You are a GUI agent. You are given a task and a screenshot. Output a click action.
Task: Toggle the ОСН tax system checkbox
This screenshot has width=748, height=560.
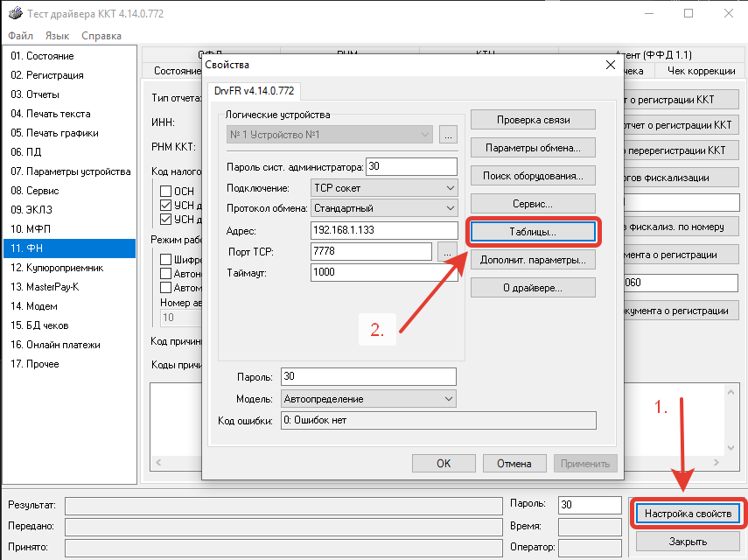click(x=164, y=191)
